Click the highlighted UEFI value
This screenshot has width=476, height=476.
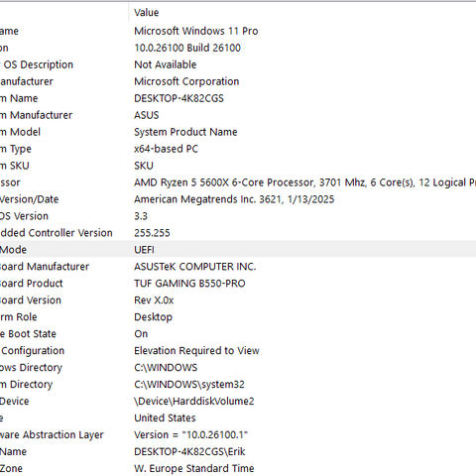(144, 250)
